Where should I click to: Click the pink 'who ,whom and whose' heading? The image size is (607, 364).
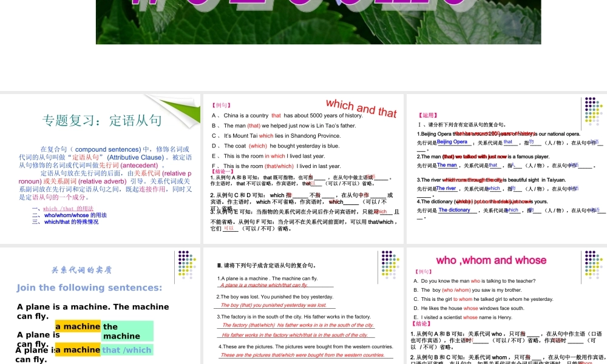(491, 260)
